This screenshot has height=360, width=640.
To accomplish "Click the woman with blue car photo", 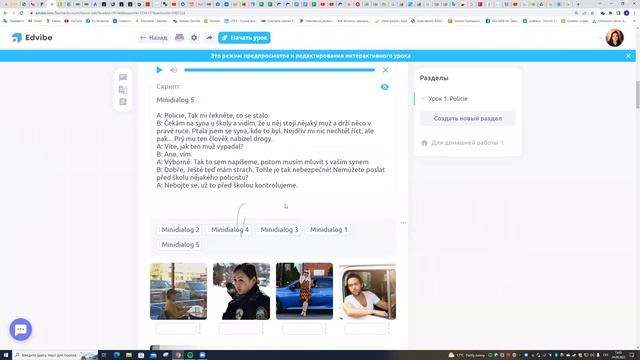I will click(304, 291).
